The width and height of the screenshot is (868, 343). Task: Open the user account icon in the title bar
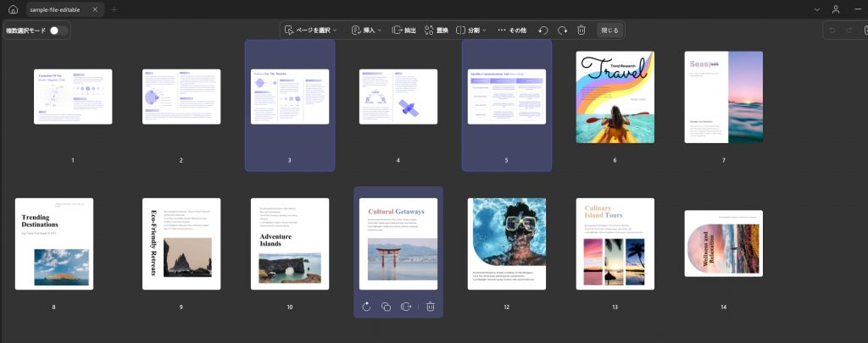click(836, 9)
